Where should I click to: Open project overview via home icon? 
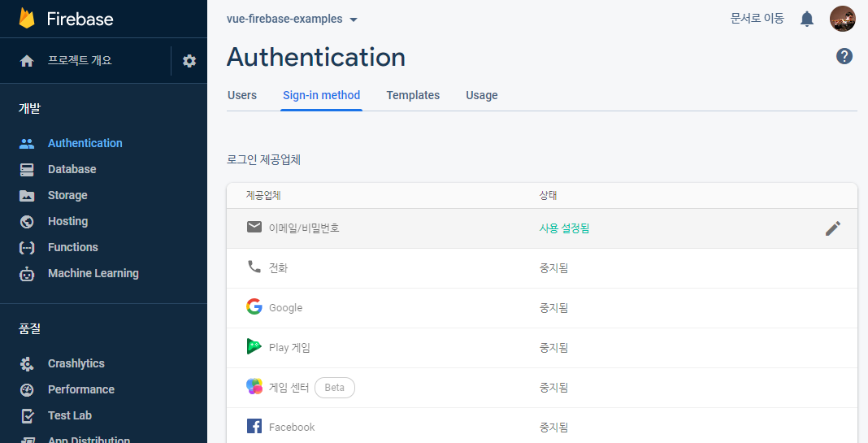tap(27, 61)
